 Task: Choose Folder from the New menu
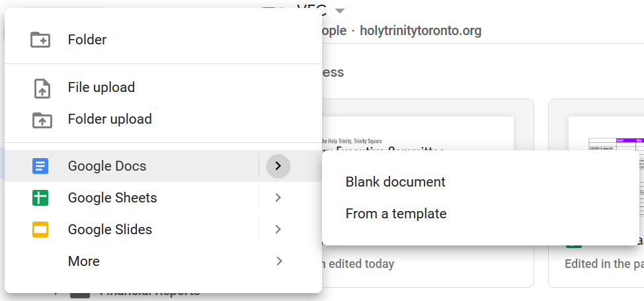(163, 40)
